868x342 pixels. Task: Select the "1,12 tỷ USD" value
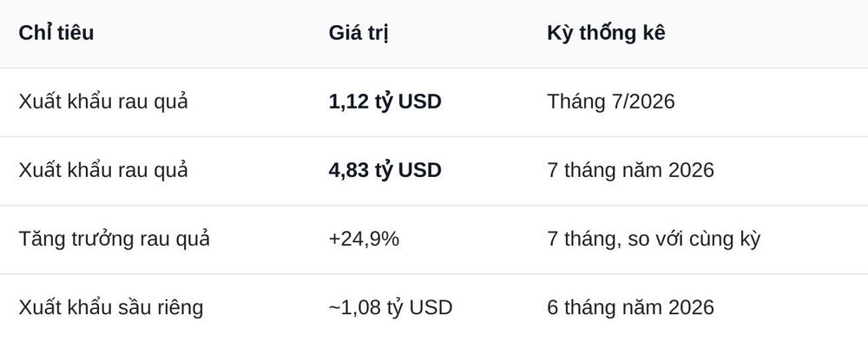click(x=385, y=102)
